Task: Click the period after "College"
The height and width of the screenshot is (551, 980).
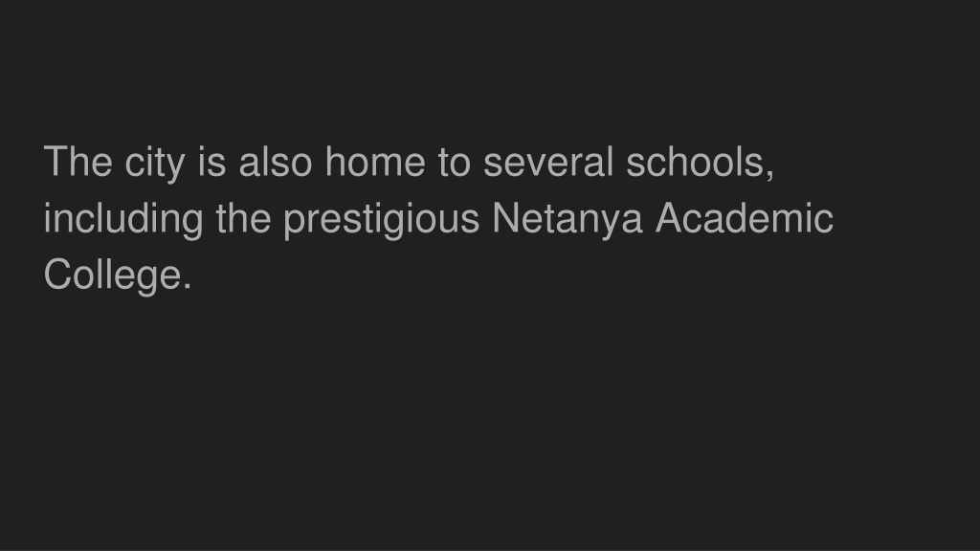Action: pos(187,287)
